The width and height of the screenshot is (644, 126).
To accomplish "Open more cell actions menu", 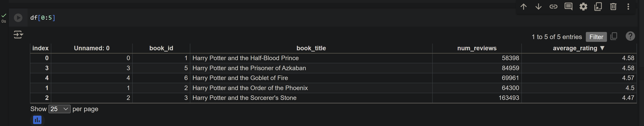I will [628, 7].
